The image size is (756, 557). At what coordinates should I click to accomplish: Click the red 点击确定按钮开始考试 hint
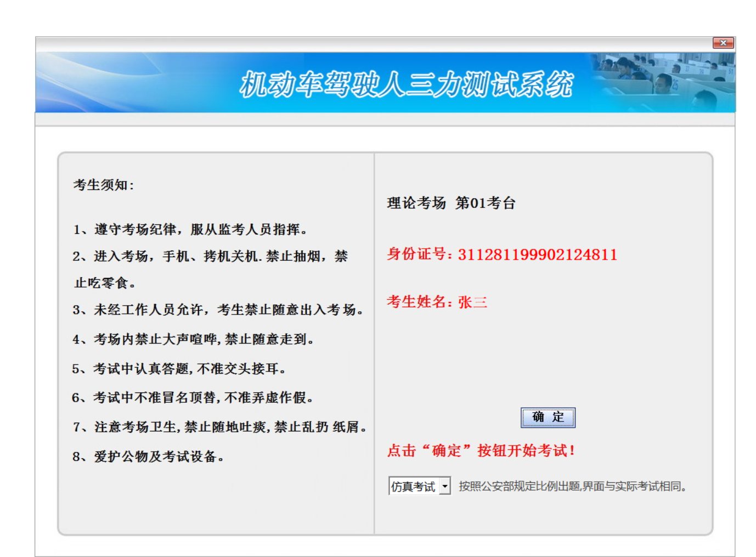481,451
